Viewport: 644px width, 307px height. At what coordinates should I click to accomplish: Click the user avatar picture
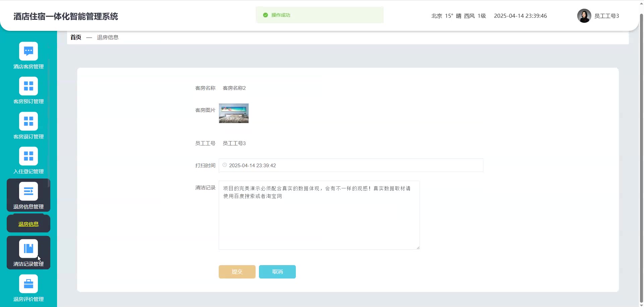point(584,16)
